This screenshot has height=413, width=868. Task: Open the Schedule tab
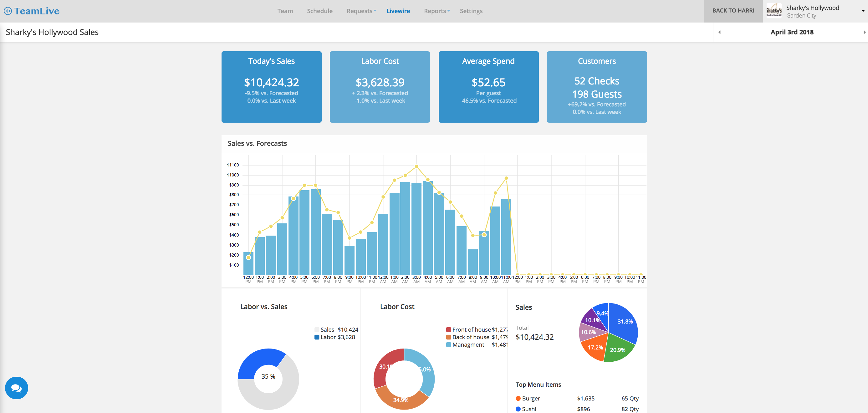pyautogui.click(x=319, y=11)
